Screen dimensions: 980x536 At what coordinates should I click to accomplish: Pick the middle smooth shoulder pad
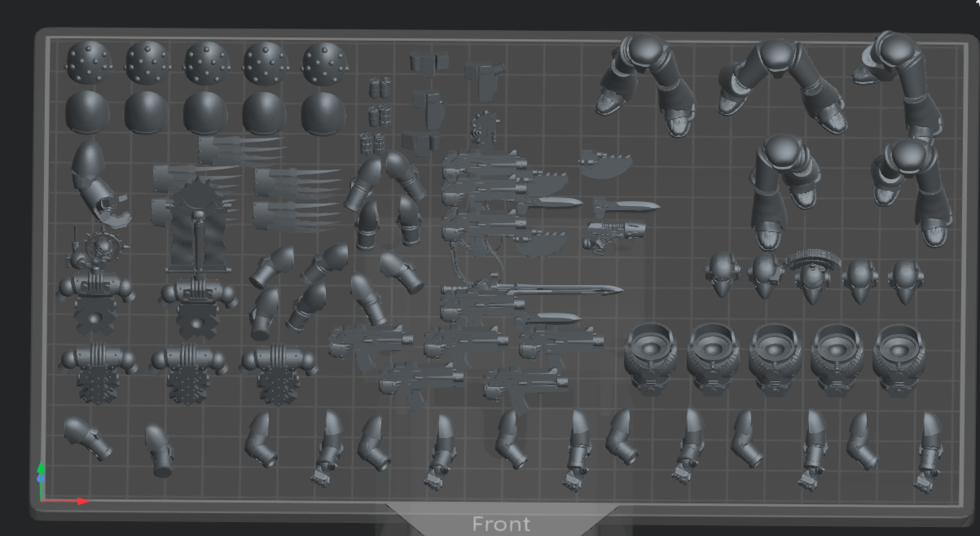[206, 112]
